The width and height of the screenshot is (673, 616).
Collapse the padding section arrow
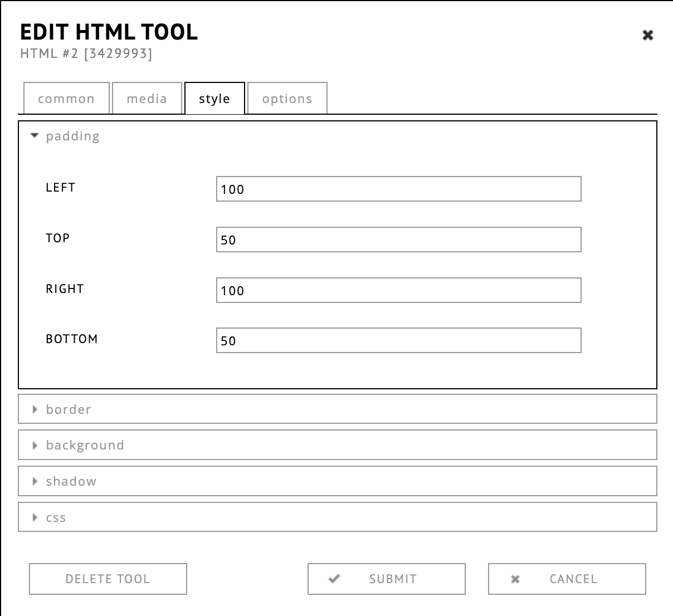[x=35, y=136]
